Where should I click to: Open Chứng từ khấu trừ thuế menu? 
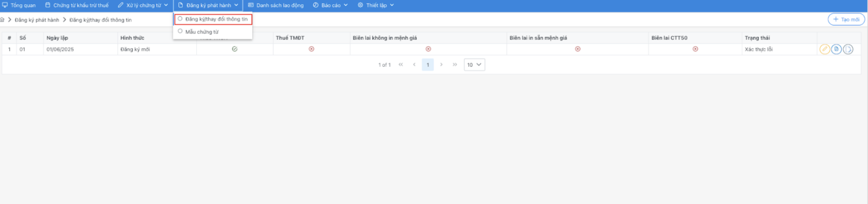(x=77, y=5)
